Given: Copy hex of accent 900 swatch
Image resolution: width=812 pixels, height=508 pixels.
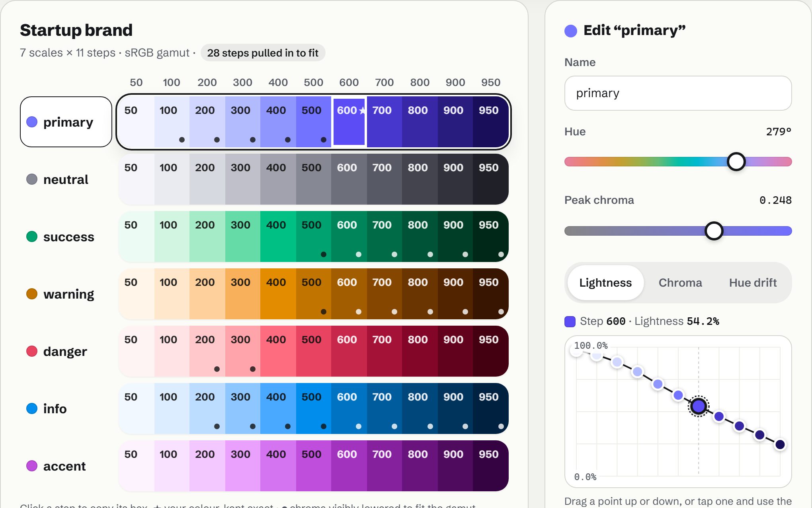Looking at the screenshot, I should [455, 466].
